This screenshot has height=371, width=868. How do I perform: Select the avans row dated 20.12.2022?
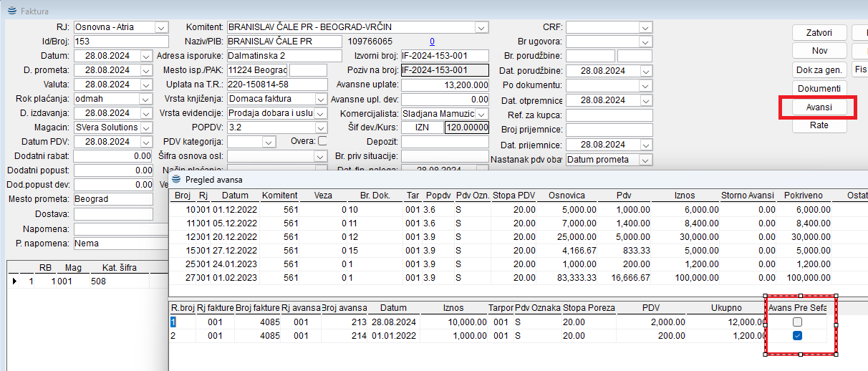235,236
